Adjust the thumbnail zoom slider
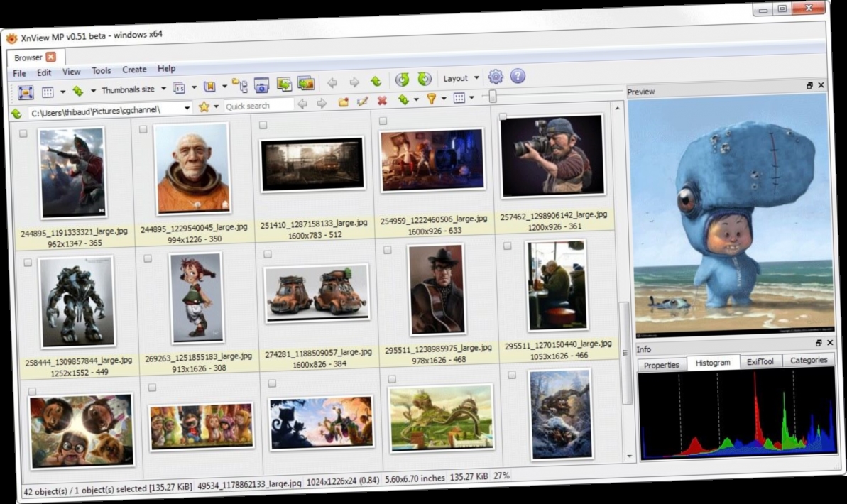 pyautogui.click(x=492, y=96)
